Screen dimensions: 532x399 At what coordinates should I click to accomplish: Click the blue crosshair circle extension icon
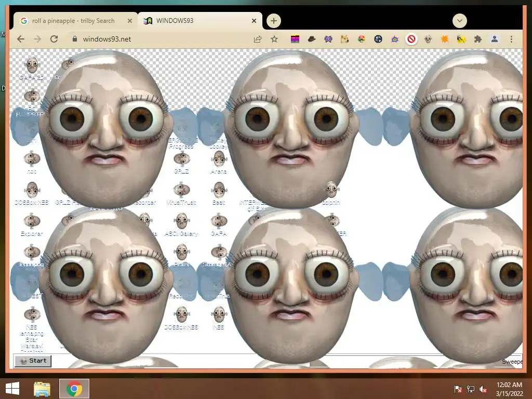378,39
